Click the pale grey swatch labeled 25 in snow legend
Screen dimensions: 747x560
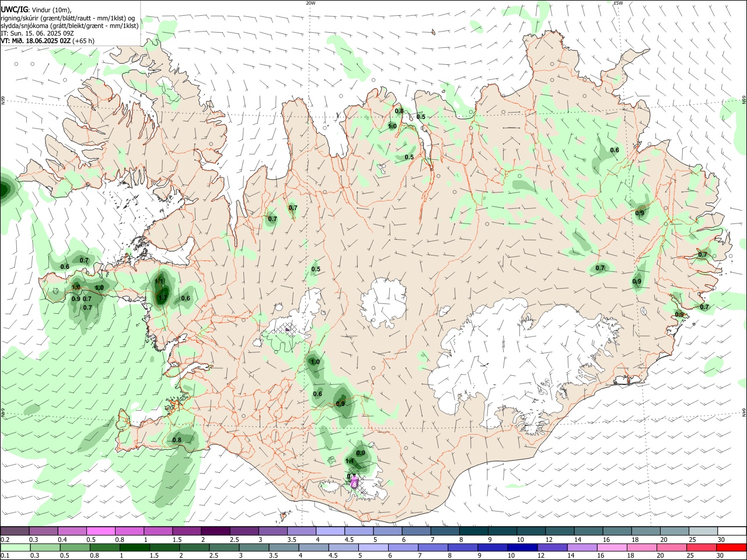click(x=703, y=531)
